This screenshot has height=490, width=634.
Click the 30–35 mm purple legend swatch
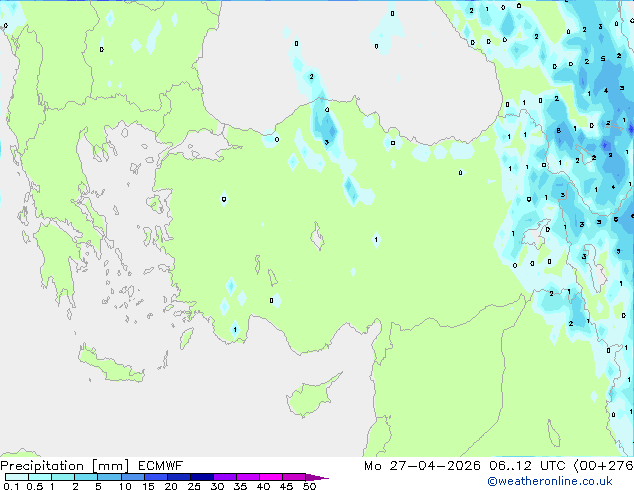225,477
